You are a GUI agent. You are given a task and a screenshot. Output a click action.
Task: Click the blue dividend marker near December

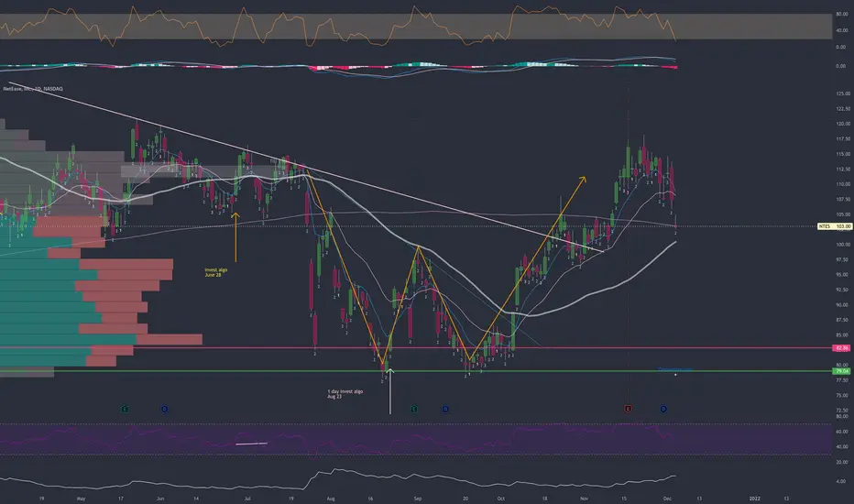pos(663,409)
